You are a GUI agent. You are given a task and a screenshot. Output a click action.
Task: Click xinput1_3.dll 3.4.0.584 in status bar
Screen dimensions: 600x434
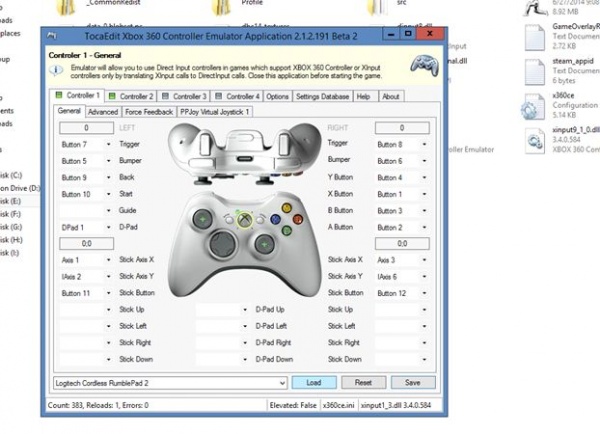point(396,405)
